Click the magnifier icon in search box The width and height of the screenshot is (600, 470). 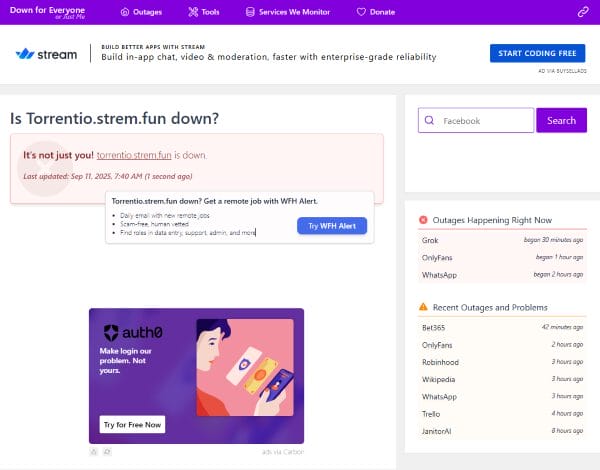(430, 121)
